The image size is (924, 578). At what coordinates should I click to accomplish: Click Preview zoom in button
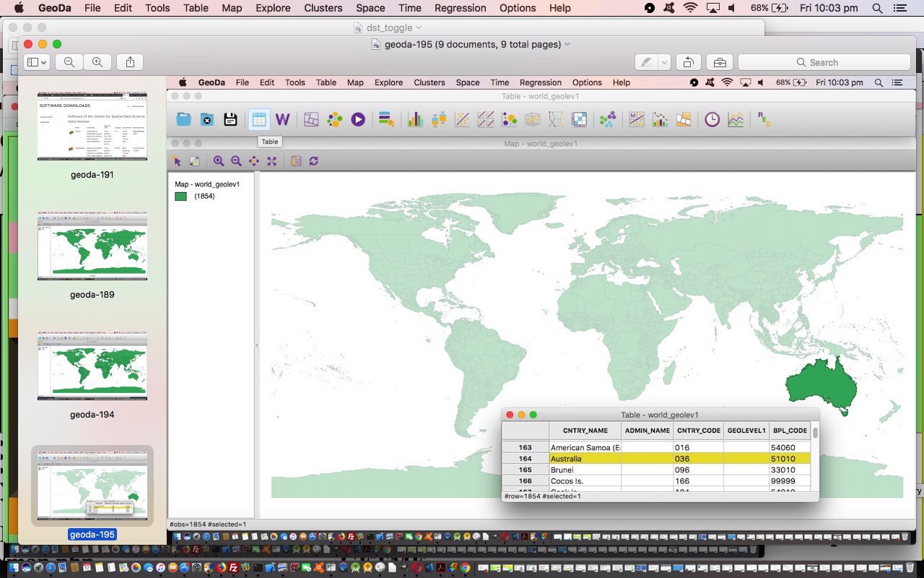pos(97,62)
